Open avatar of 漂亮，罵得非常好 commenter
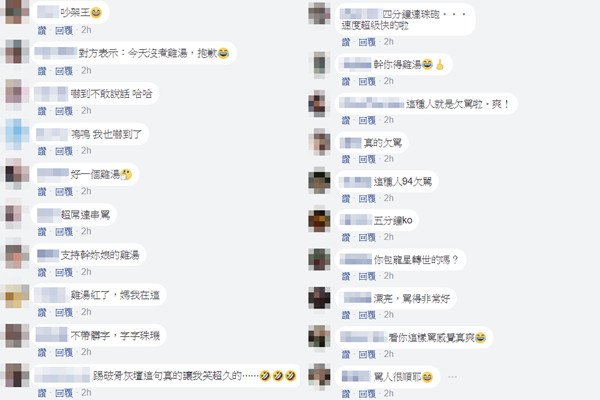 pos(320,298)
